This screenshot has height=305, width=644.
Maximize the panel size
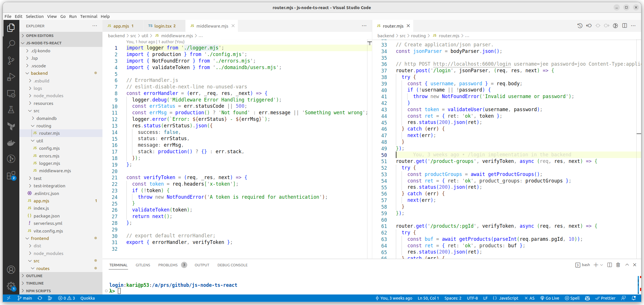[627, 265]
